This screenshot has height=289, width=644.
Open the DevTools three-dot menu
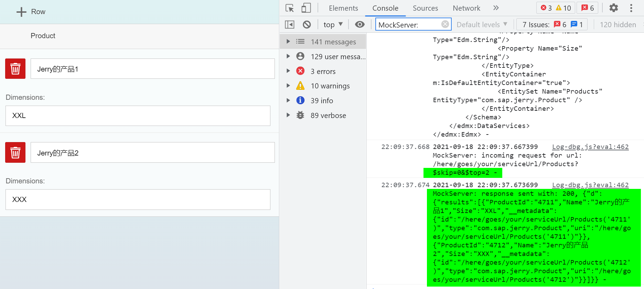(631, 8)
